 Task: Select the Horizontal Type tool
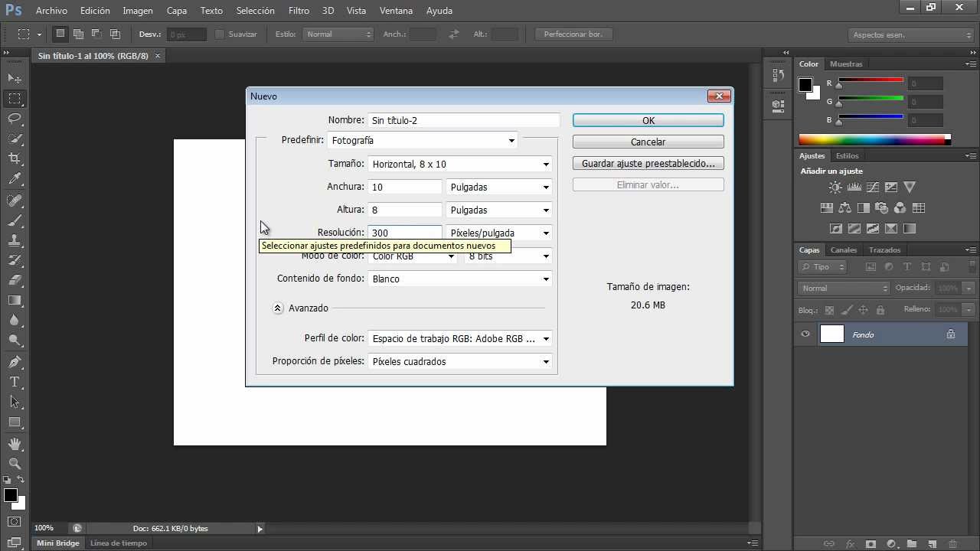15,382
